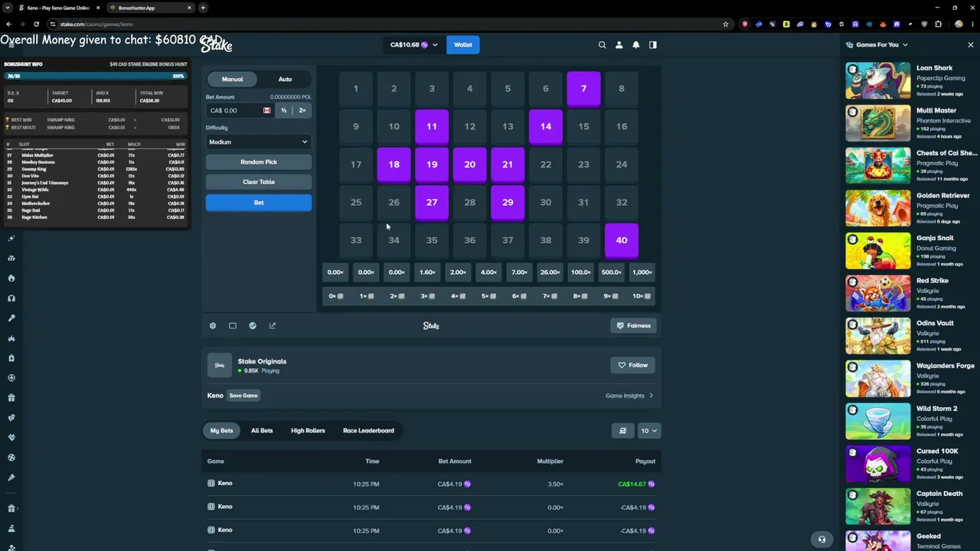Open live stats chart icon
The image size is (980, 551).
click(x=253, y=326)
